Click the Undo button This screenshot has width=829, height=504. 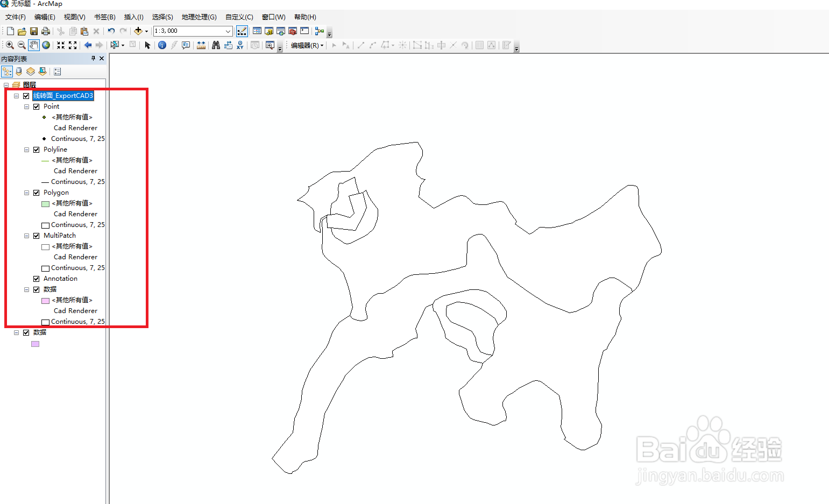tap(111, 31)
